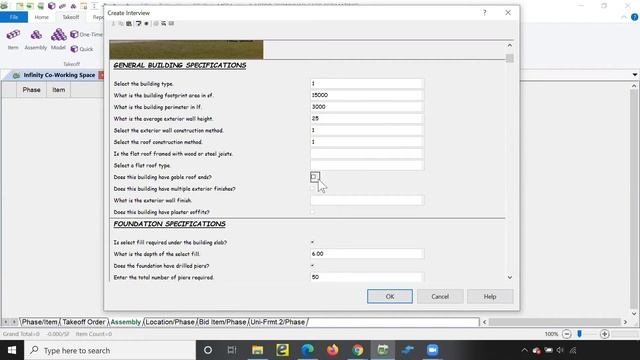Image resolution: width=640 pixels, height=360 pixels.
Task: Select the Assembly sheet tab
Action: coord(126,322)
